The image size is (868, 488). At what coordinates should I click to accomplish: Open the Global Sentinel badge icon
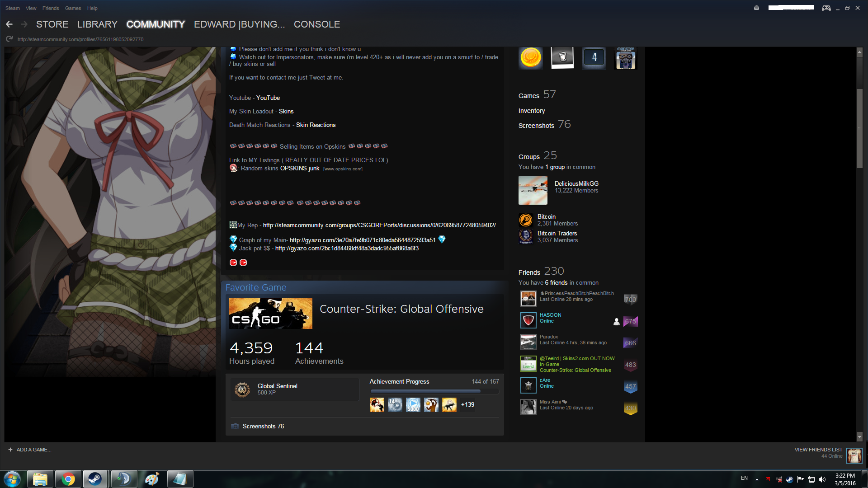(242, 389)
